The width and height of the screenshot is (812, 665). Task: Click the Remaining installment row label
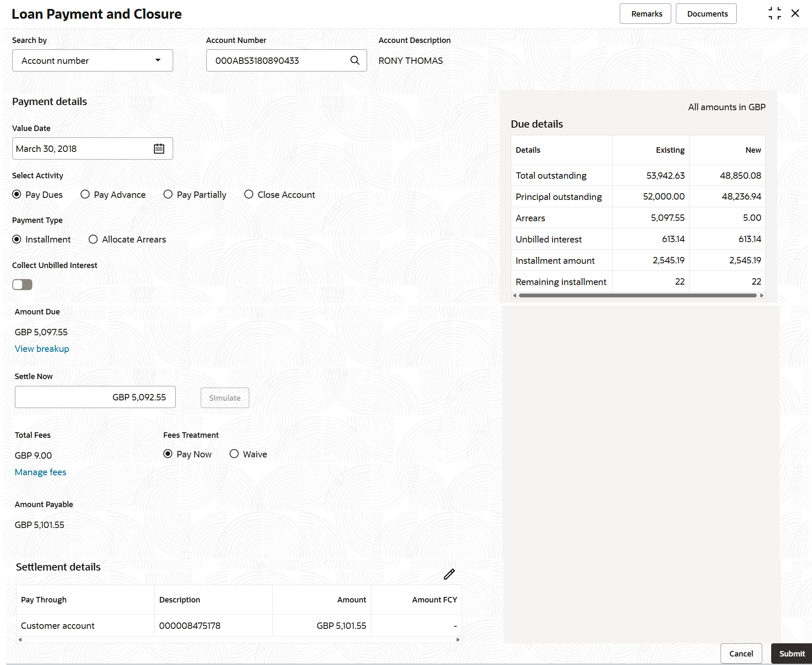coord(561,282)
